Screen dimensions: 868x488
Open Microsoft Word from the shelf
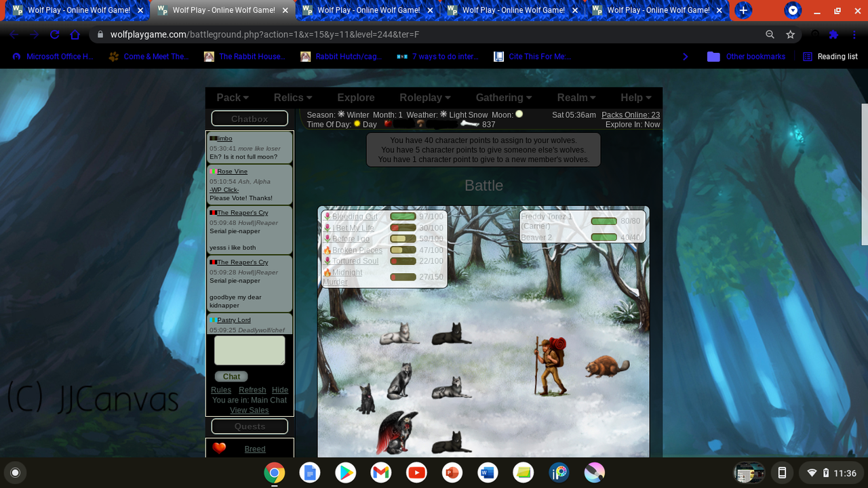(x=488, y=472)
